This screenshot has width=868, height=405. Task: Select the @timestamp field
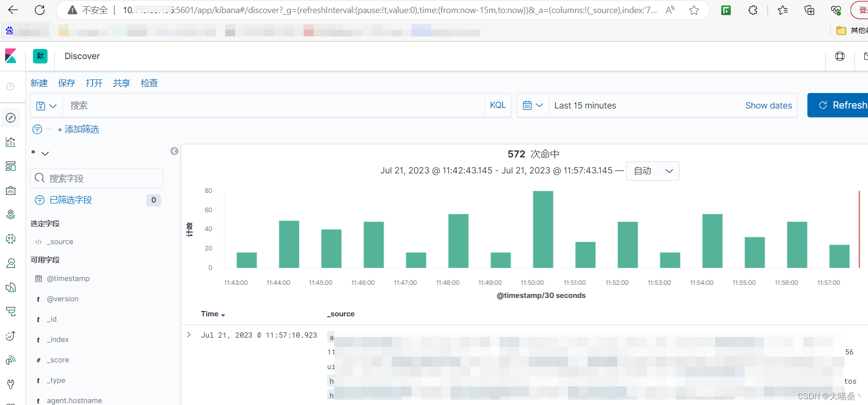click(68, 279)
